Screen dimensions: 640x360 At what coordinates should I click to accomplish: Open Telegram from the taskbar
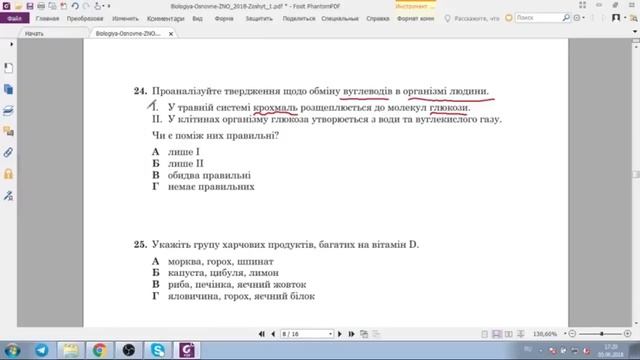(42, 350)
